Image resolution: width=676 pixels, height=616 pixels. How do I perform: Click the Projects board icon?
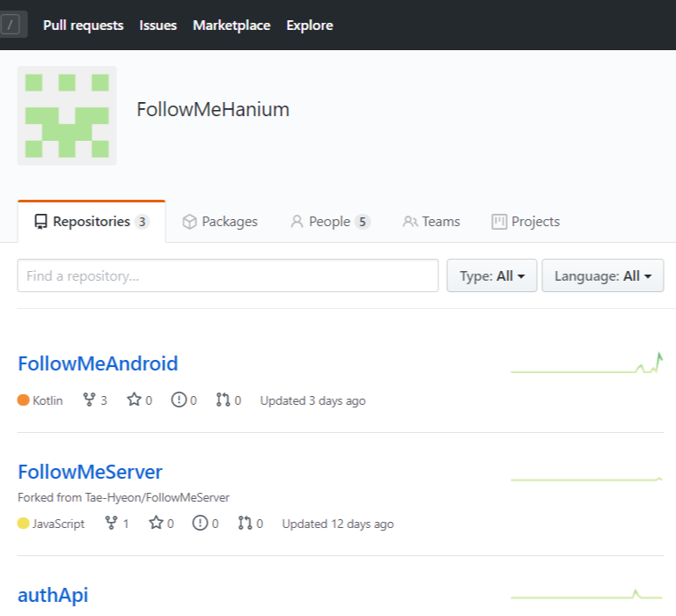click(499, 222)
